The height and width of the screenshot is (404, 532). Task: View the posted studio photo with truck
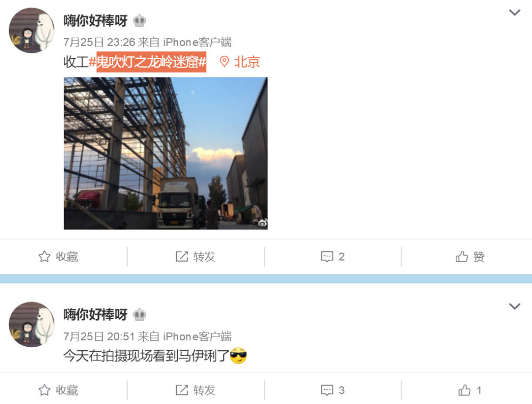point(165,153)
